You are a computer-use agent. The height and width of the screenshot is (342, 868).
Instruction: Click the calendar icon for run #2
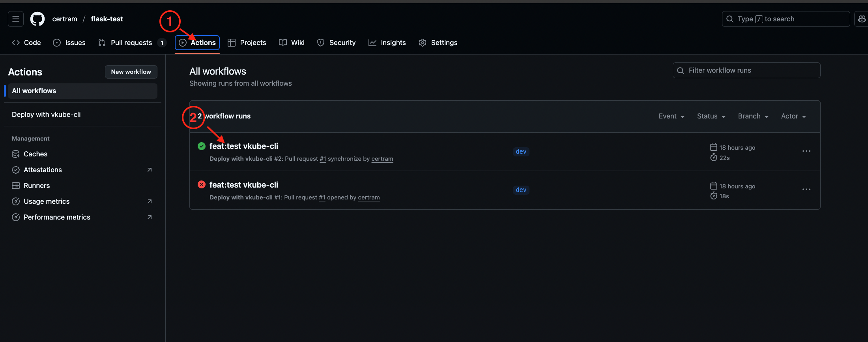[714, 147]
